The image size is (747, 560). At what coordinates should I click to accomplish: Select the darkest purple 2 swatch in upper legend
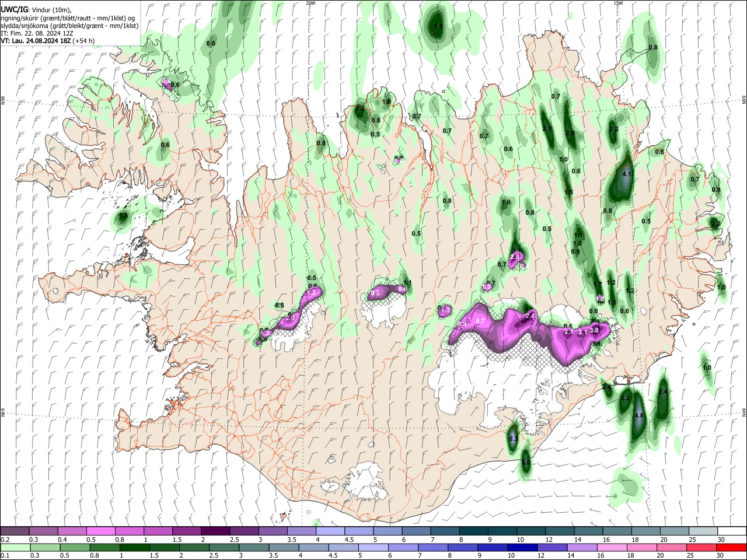click(x=215, y=531)
